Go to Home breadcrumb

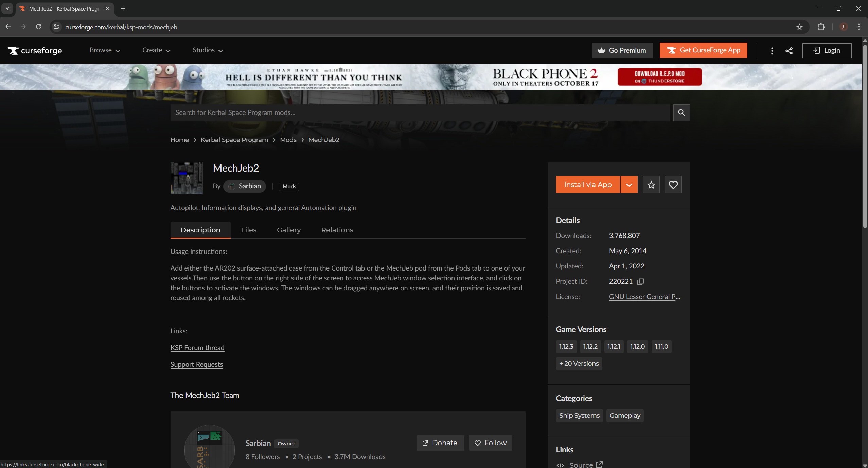click(x=179, y=140)
